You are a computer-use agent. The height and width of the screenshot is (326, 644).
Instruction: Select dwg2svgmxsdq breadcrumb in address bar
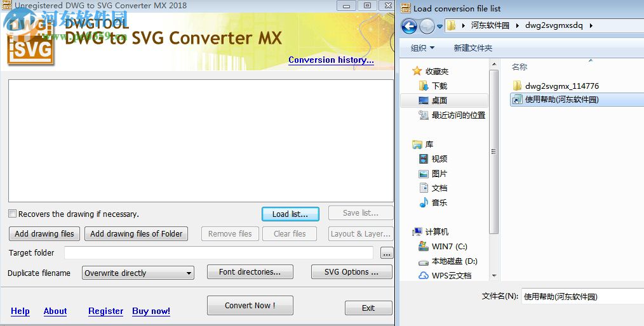click(x=554, y=25)
